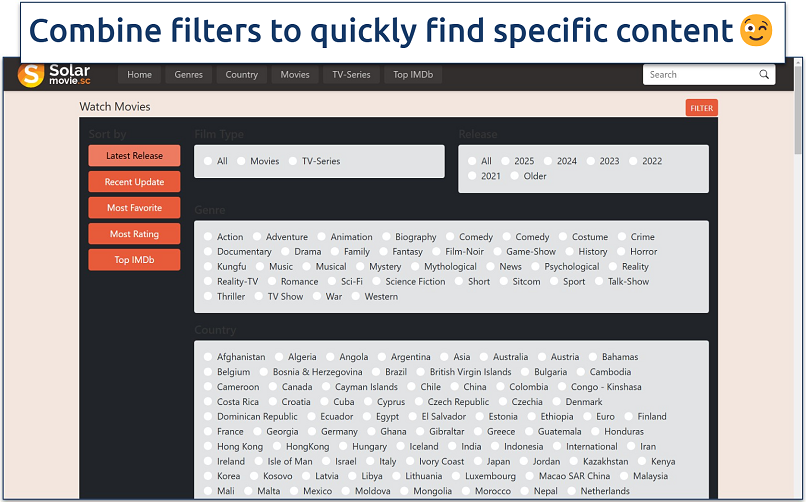
Task: Sort by Top IMDb in sidebar
Action: (134, 260)
